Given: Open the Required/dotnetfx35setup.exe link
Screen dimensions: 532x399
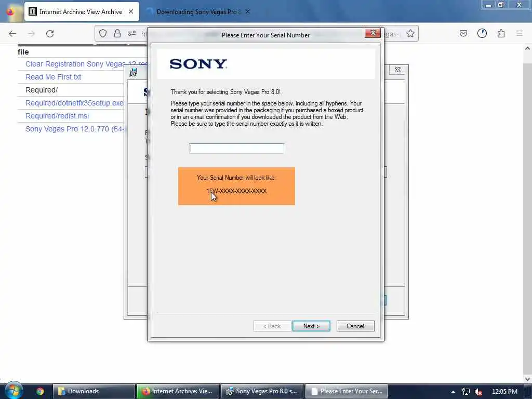Looking at the screenshot, I should click(75, 103).
